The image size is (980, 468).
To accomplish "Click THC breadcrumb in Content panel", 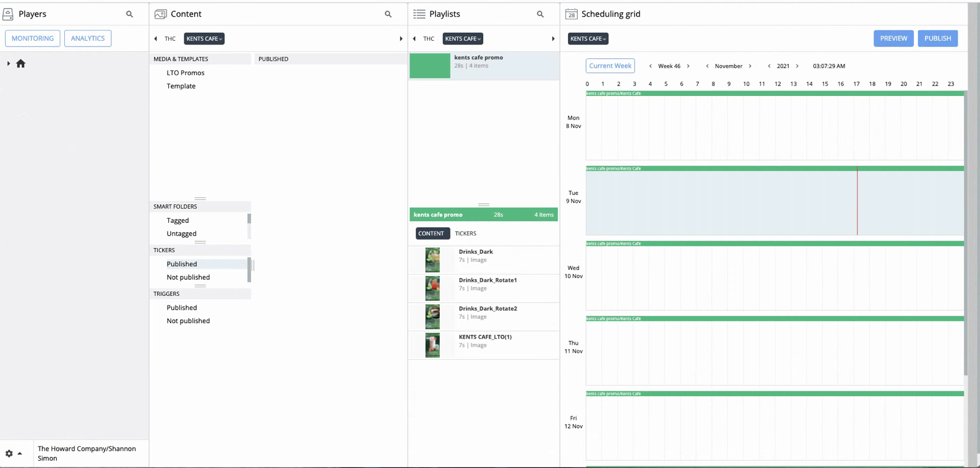I will click(x=170, y=38).
